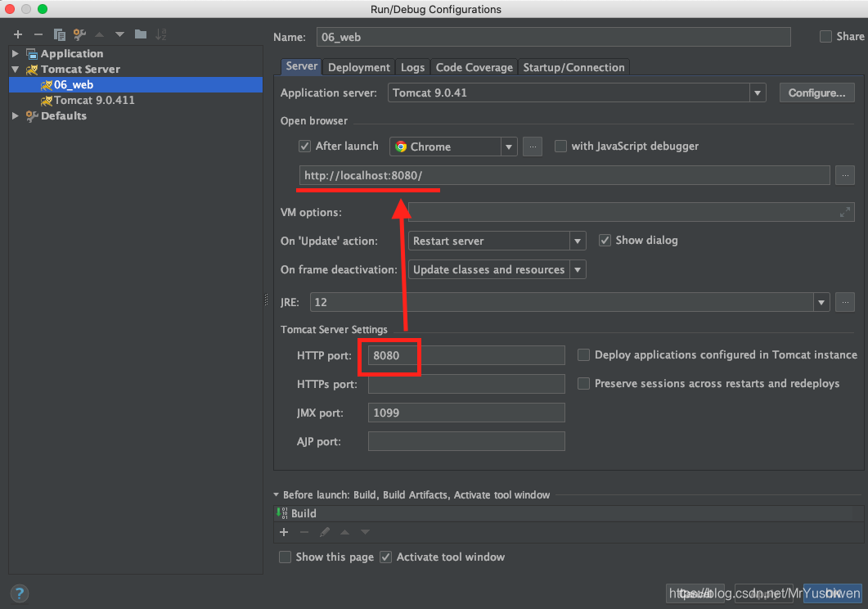Open browser list ellipsis next to Chrome
Image resolution: width=868 pixels, height=609 pixels.
(x=533, y=147)
